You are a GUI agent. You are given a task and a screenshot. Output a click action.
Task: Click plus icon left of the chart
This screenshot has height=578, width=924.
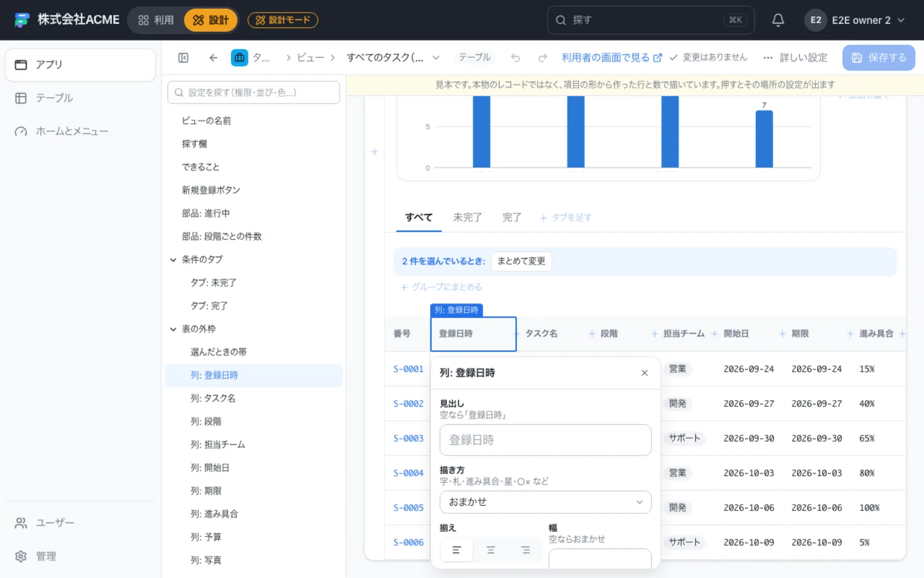tap(374, 152)
